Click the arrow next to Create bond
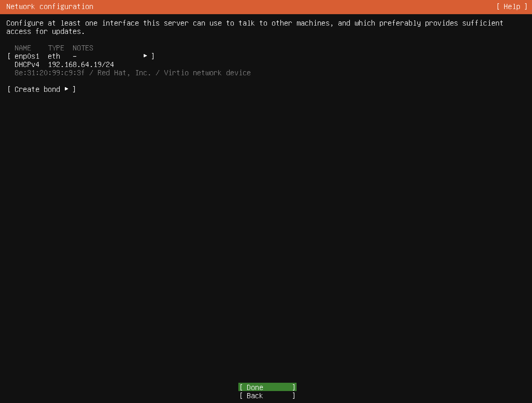Viewport: 532px width, 403px height. [x=66, y=89]
